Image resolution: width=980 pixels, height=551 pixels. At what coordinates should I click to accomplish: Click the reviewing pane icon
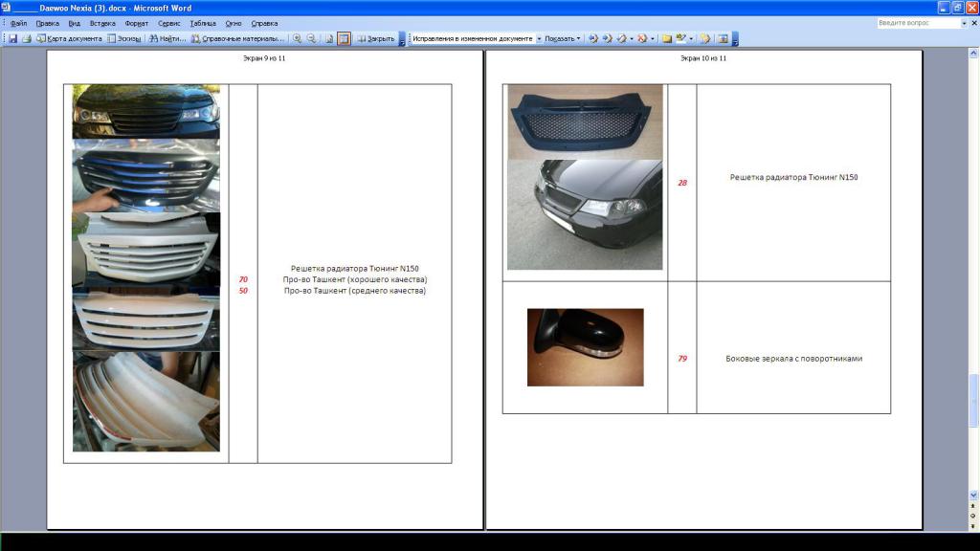click(724, 39)
